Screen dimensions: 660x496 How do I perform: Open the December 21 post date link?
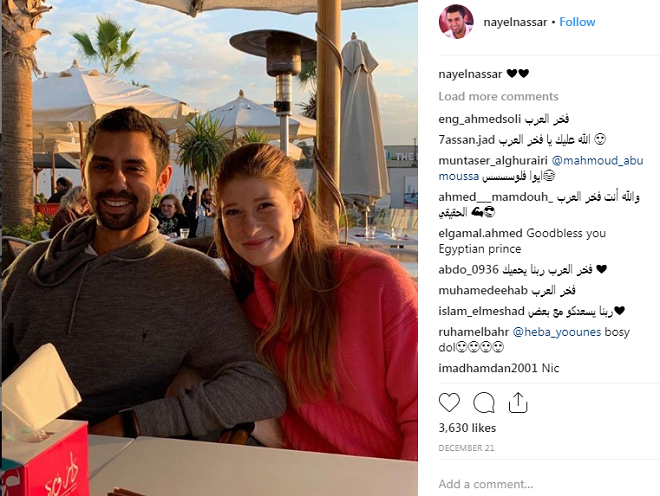[466, 448]
